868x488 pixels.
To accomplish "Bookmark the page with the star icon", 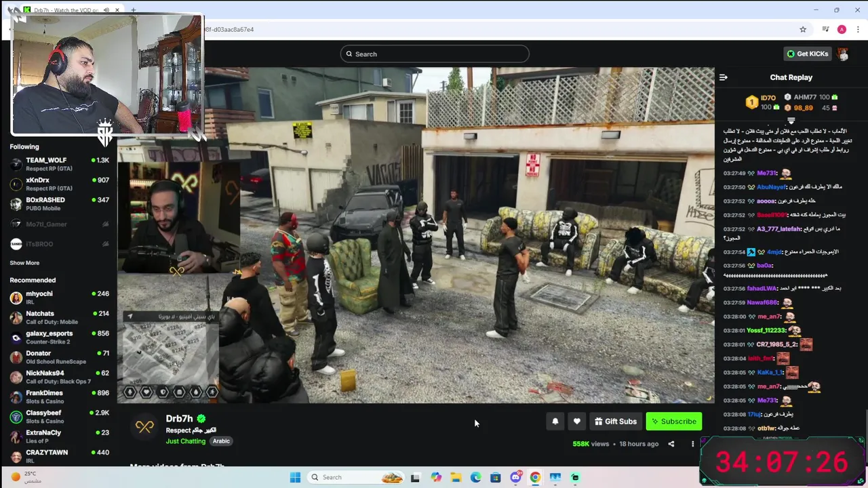I will pyautogui.click(x=803, y=29).
